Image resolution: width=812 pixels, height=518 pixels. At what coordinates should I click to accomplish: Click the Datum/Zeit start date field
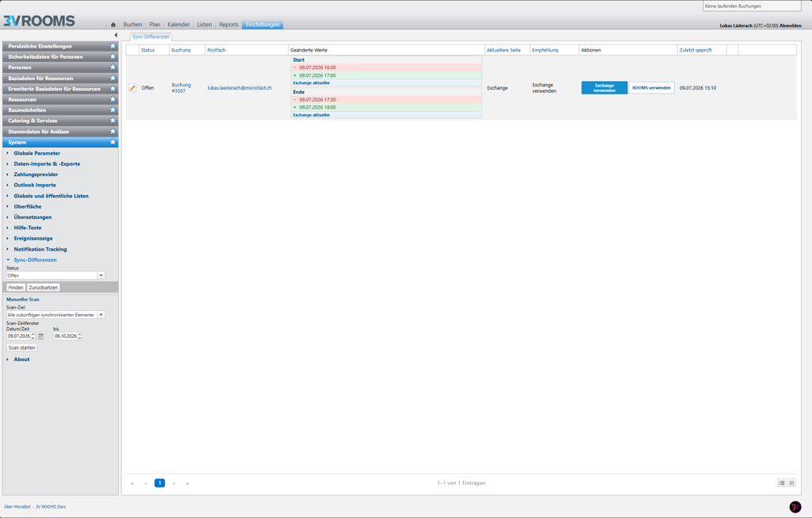(x=19, y=336)
